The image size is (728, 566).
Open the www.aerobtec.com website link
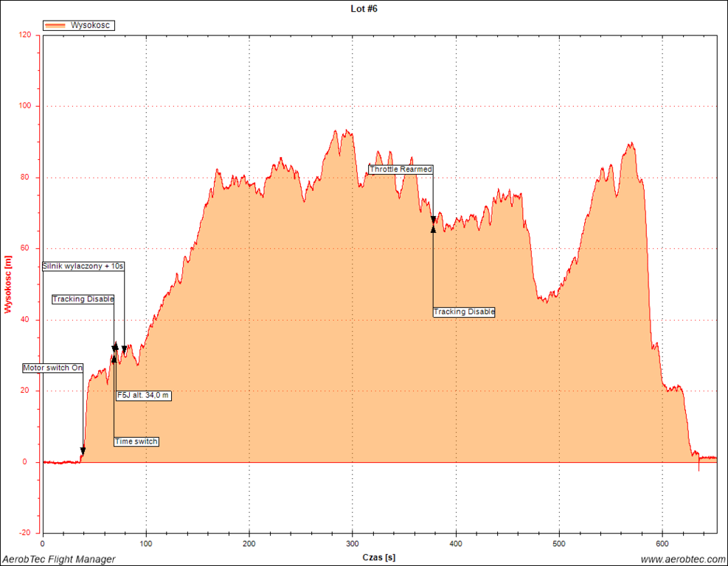[682, 559]
